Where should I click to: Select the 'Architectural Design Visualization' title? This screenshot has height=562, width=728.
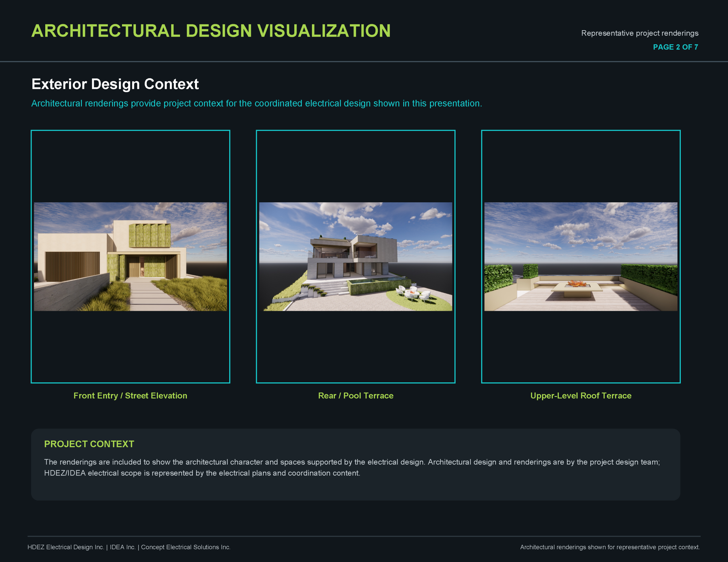point(211,31)
